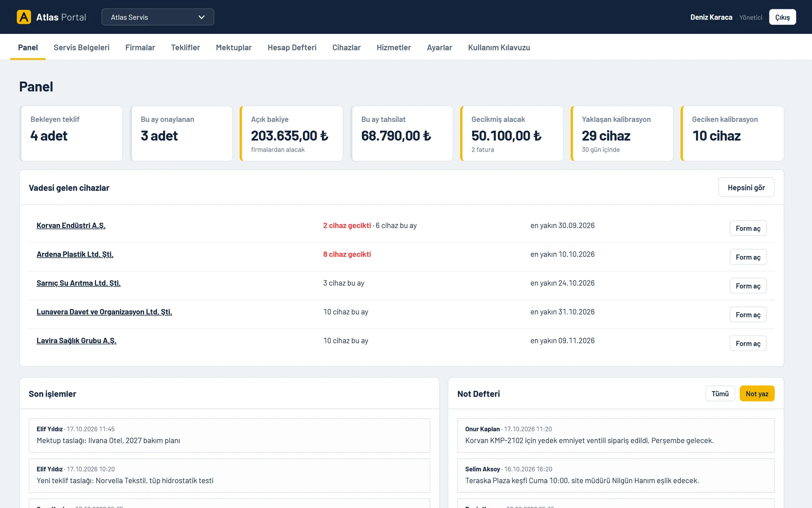The width and height of the screenshot is (812, 508).
Task: Click Form aç for Ardena Plastik
Action: (x=748, y=257)
